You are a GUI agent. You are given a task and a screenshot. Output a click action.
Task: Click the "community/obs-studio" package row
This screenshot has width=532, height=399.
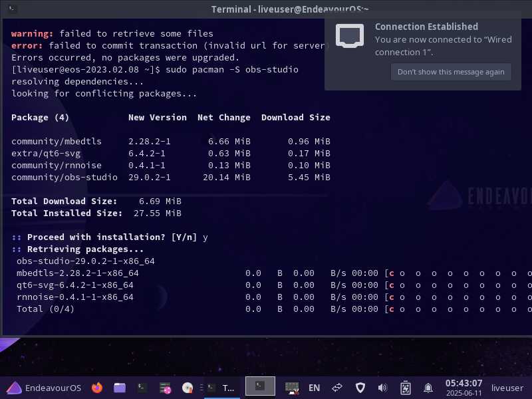(171, 177)
